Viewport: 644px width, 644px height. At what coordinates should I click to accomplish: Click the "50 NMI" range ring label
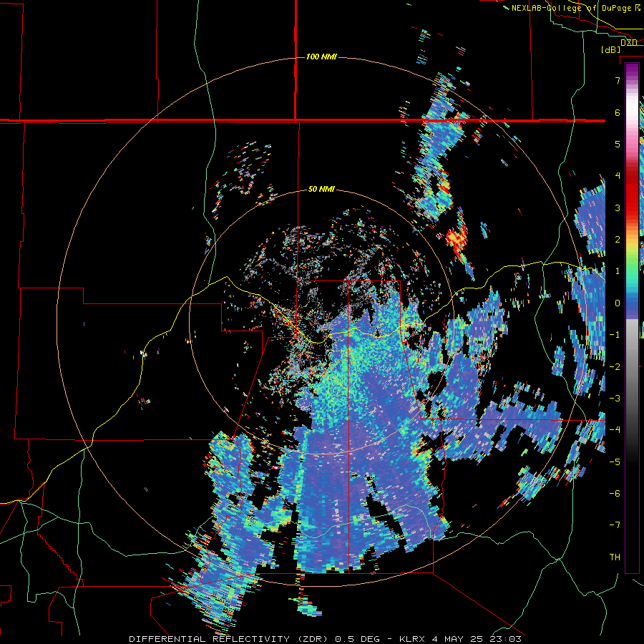click(x=321, y=190)
